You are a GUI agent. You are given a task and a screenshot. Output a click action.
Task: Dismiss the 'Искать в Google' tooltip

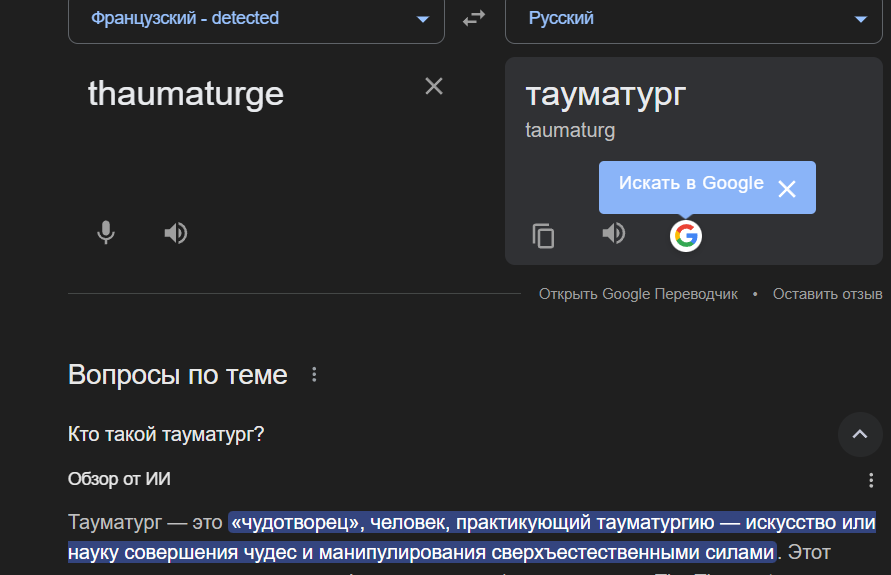coord(787,189)
